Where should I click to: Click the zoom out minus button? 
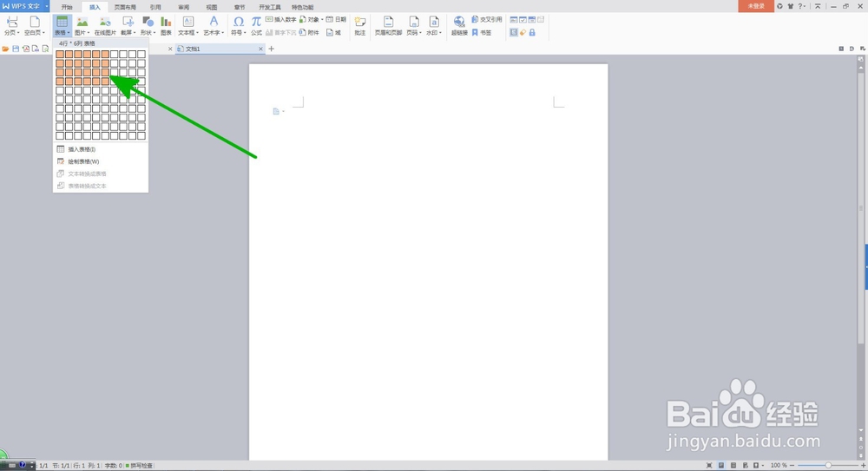[x=792, y=466]
